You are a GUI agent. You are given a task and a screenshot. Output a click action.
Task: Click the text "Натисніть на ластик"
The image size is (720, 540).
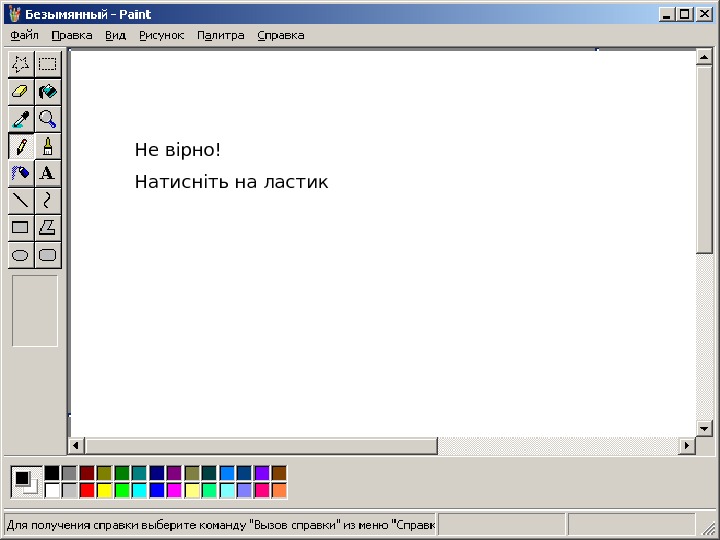[231, 182]
